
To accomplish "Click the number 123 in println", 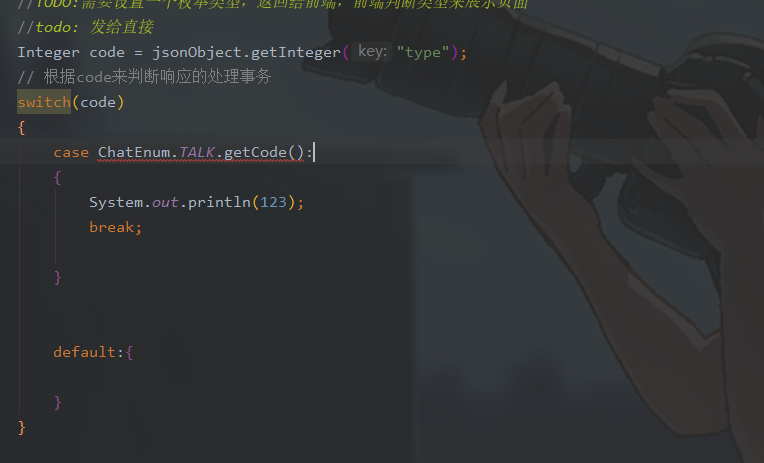I will [273, 202].
